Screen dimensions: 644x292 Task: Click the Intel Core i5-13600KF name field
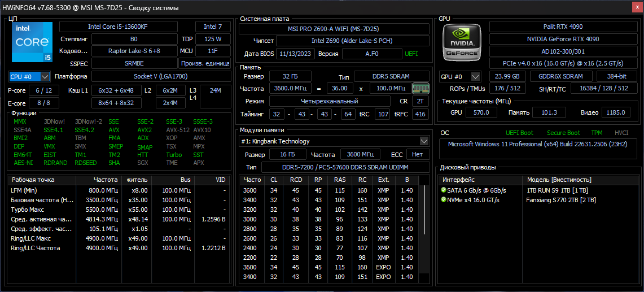click(x=125, y=27)
